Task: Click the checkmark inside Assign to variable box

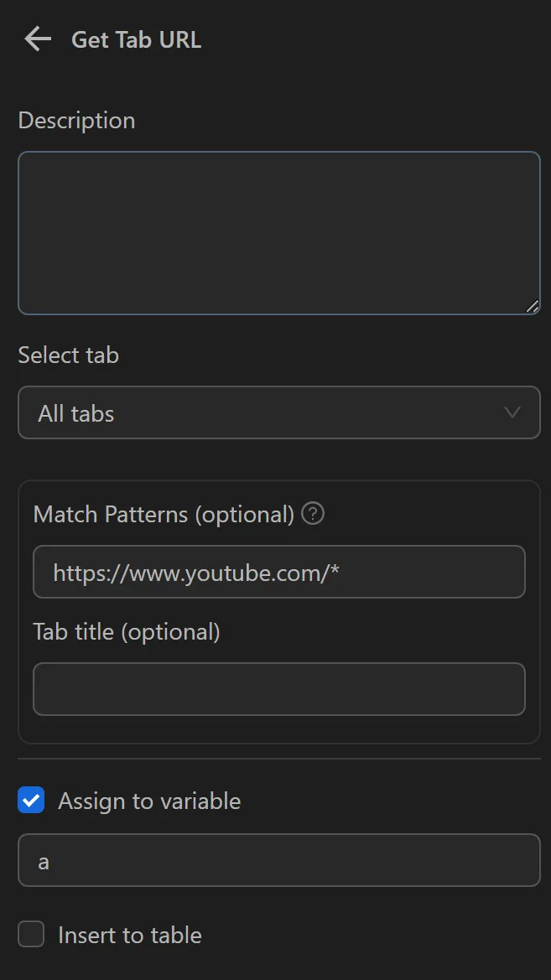Action: pyautogui.click(x=31, y=800)
